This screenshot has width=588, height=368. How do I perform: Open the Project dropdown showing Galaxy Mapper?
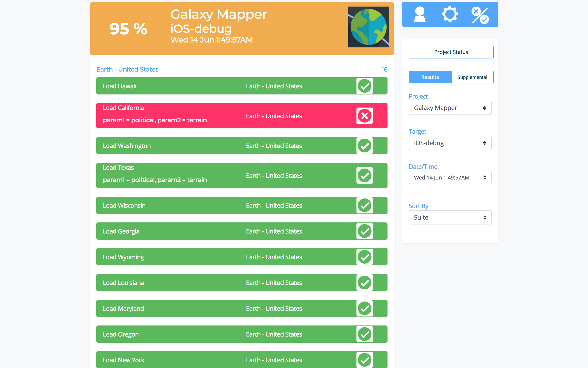[450, 108]
